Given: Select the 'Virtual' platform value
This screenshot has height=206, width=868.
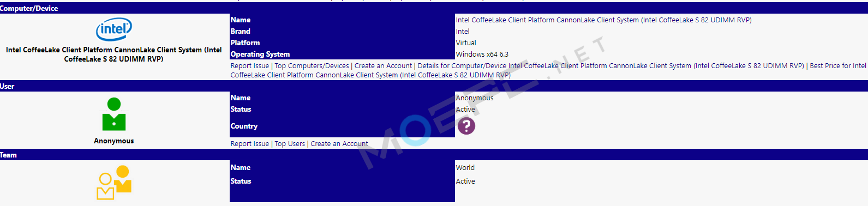Looking at the screenshot, I should (x=466, y=43).
